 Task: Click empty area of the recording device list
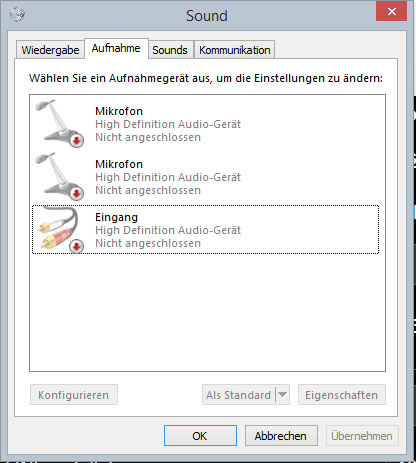coord(207,312)
